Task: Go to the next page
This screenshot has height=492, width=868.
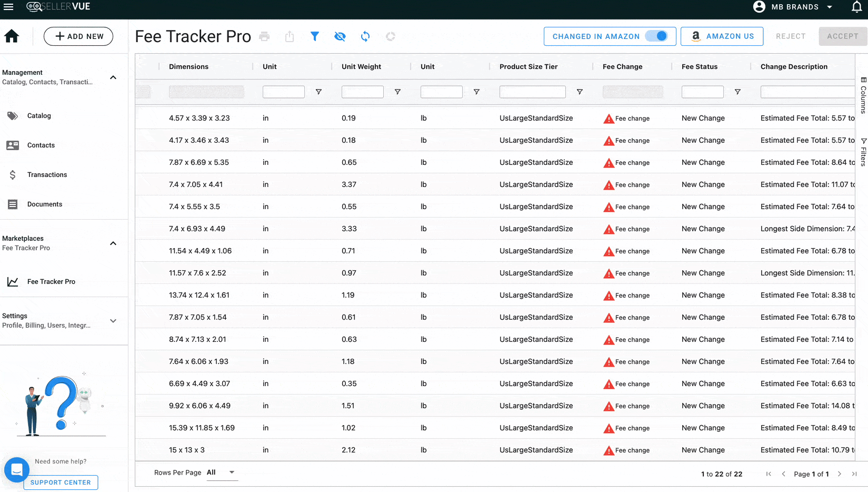Action: pos(840,474)
